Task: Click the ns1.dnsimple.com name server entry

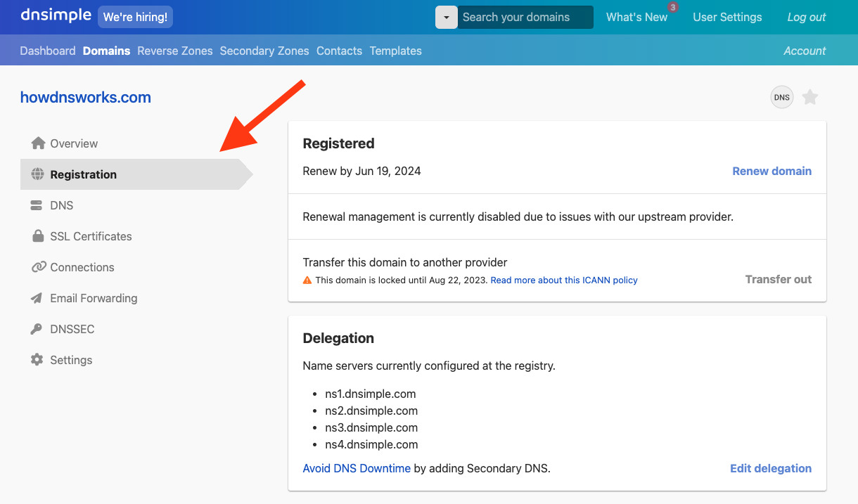Action: pyautogui.click(x=371, y=394)
